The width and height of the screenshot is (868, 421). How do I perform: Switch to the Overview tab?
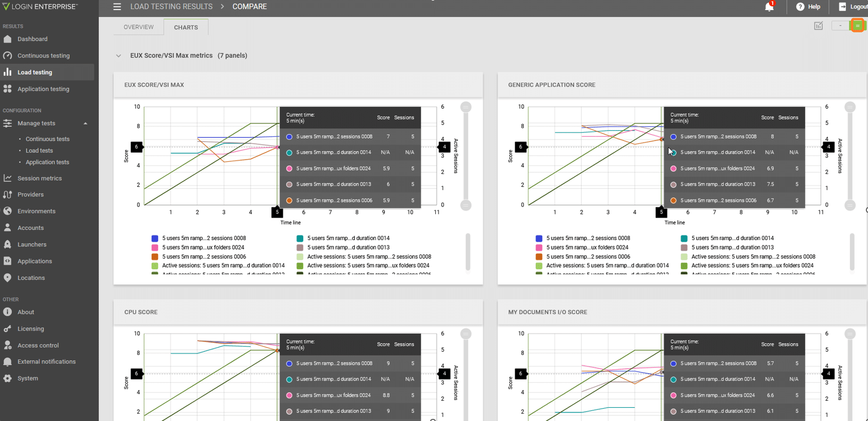(138, 27)
